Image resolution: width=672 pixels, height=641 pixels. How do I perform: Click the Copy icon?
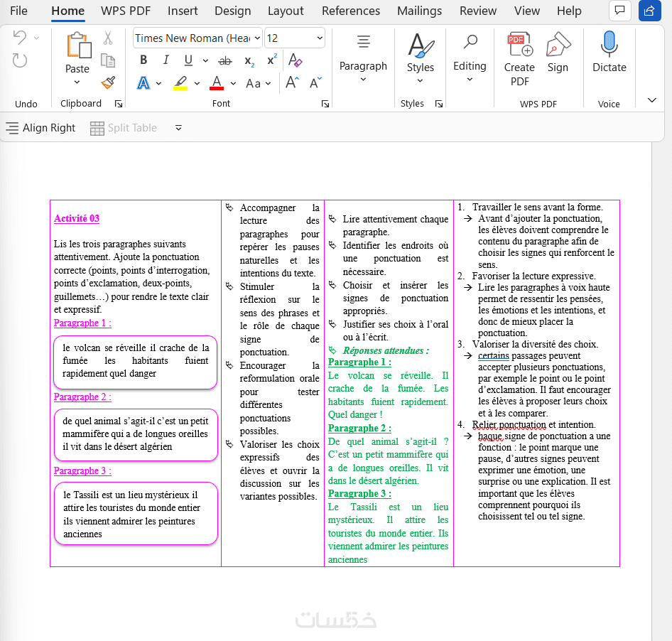point(107,60)
